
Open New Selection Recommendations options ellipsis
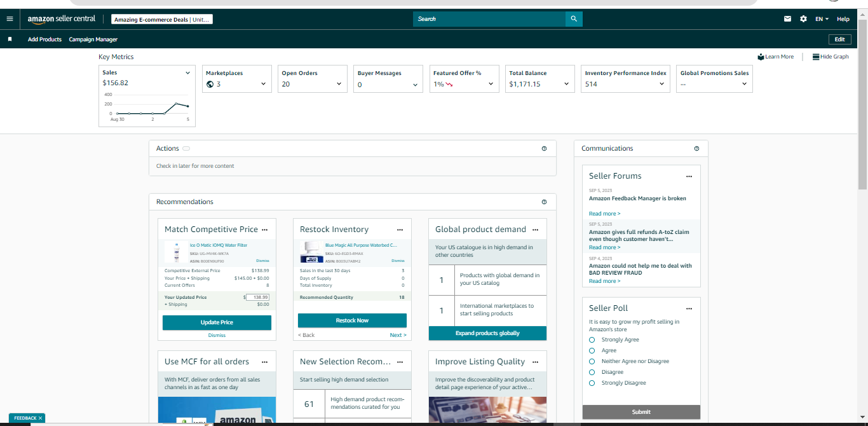point(400,362)
